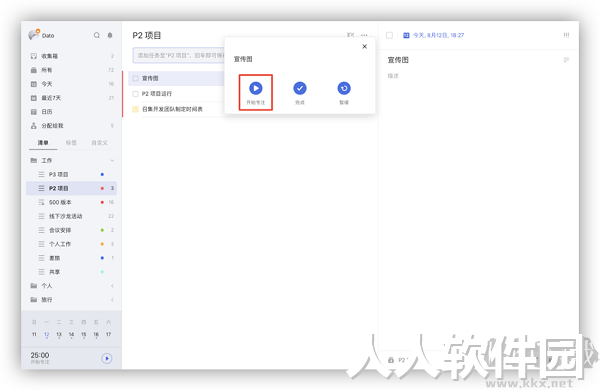Open due date 今天, 8月12日
The height and width of the screenshot is (390, 600).
point(439,35)
